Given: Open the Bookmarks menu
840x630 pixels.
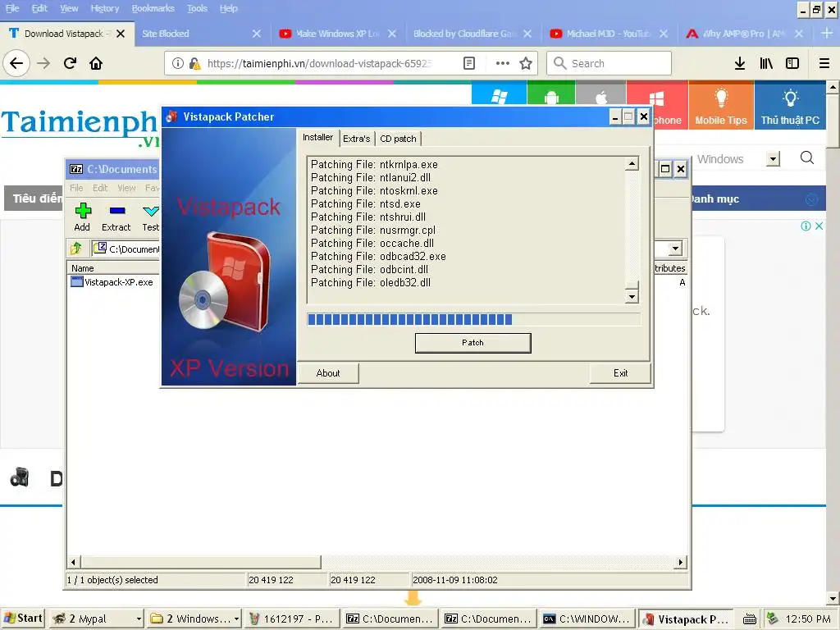Looking at the screenshot, I should [x=153, y=8].
